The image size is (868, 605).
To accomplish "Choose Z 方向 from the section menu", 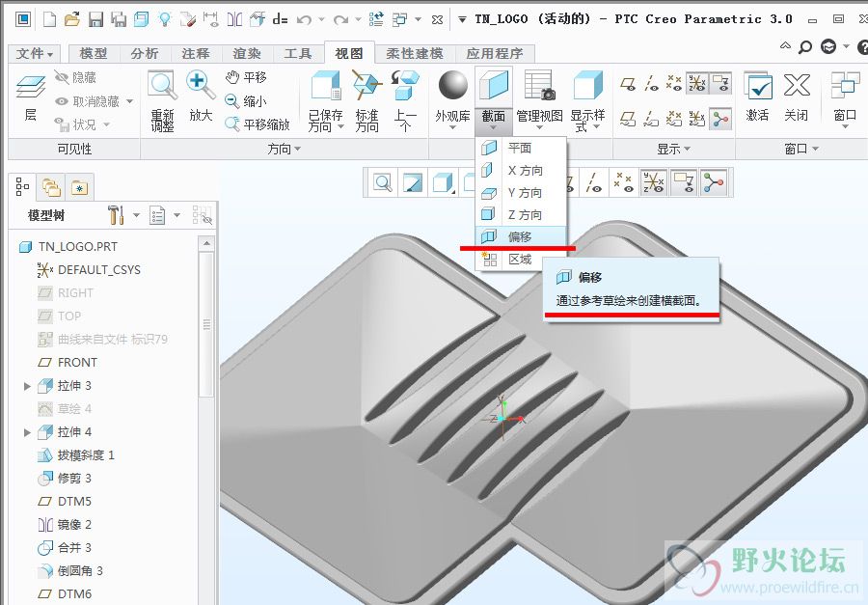I will [521, 214].
